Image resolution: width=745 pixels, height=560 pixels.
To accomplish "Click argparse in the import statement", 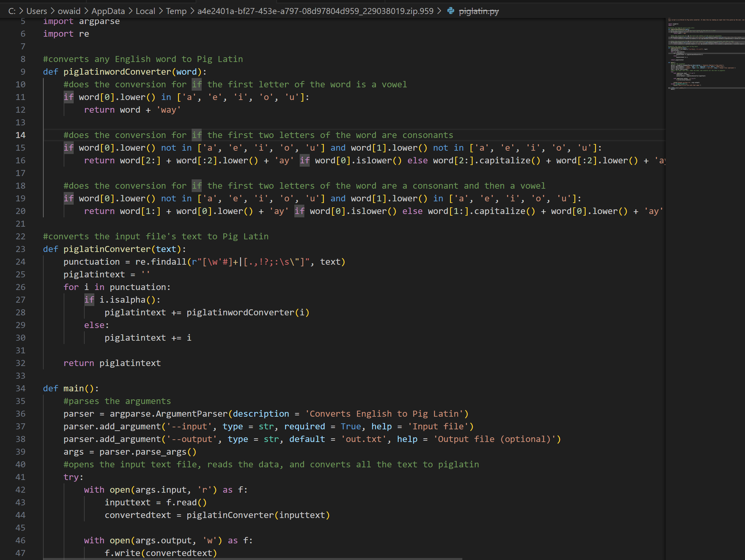I will coord(99,21).
